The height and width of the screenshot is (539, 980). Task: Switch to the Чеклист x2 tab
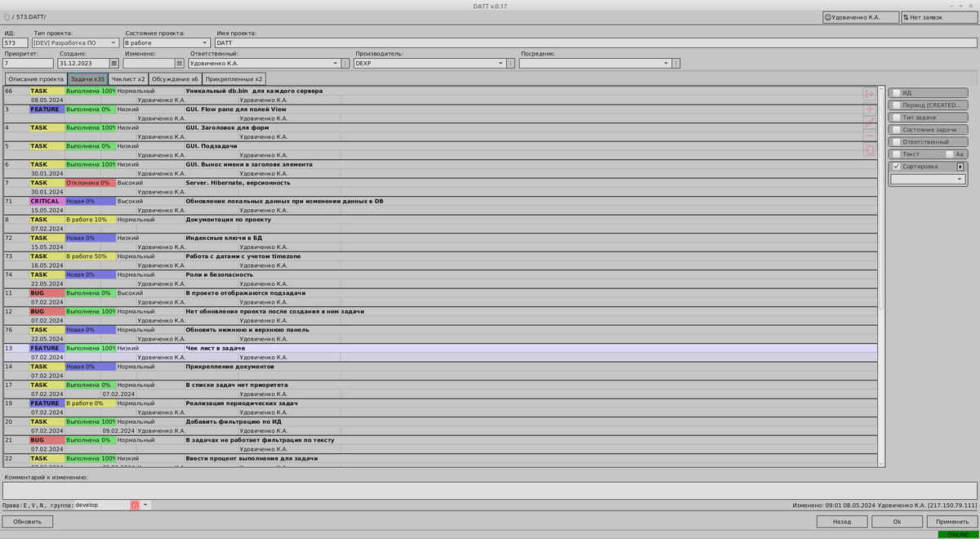[x=128, y=79]
